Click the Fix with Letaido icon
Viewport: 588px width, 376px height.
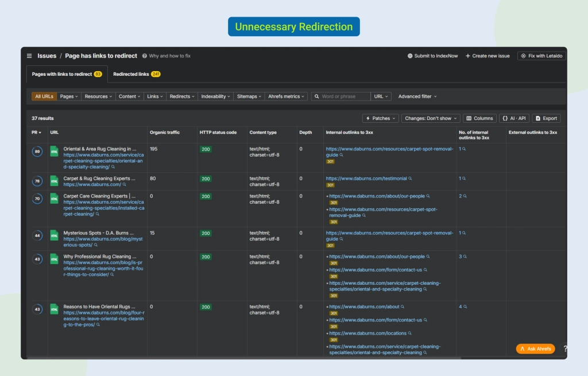click(523, 56)
